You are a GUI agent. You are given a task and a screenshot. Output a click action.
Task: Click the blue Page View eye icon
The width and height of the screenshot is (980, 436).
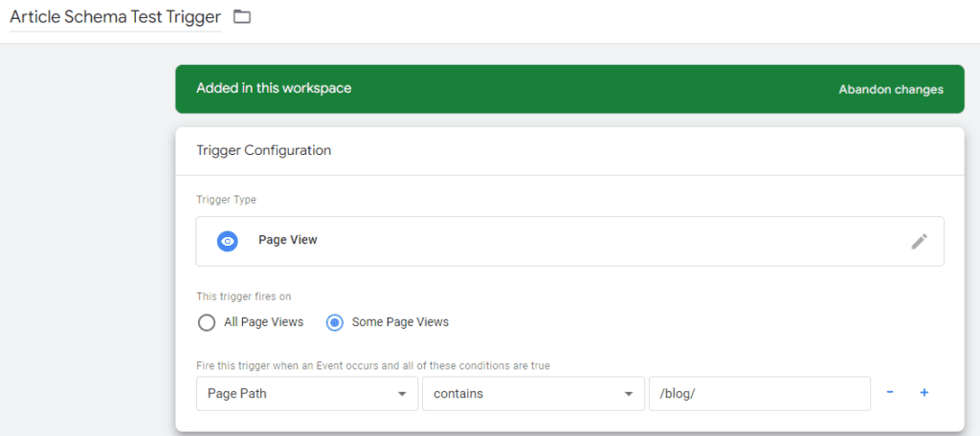(x=228, y=241)
